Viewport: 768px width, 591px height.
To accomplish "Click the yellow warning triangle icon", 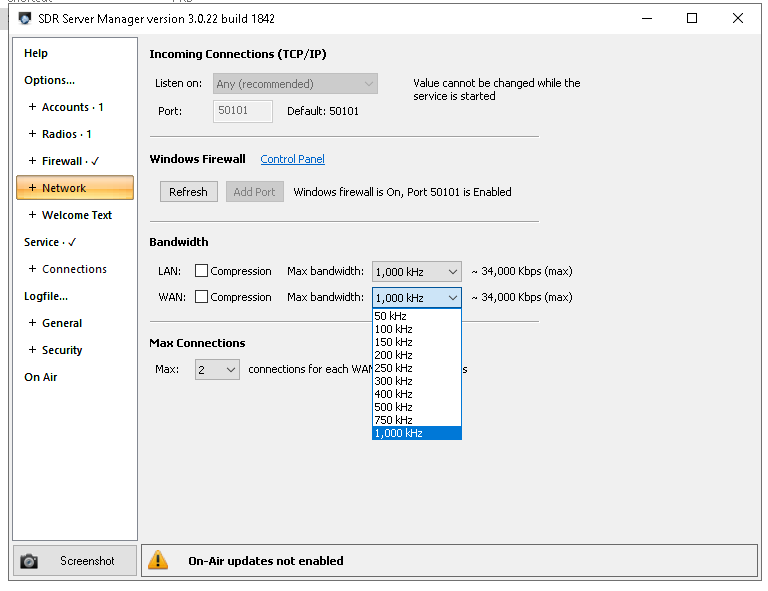I will tap(158, 561).
